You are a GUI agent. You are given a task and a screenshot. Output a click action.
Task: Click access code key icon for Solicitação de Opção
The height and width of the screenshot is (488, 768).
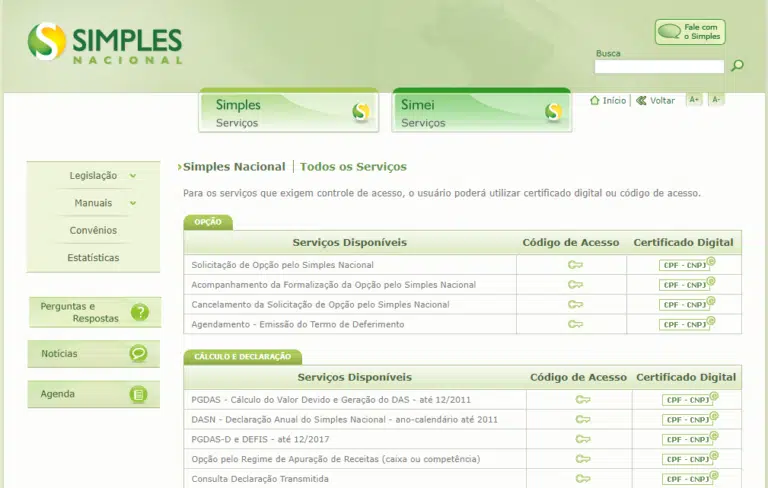[x=575, y=265]
